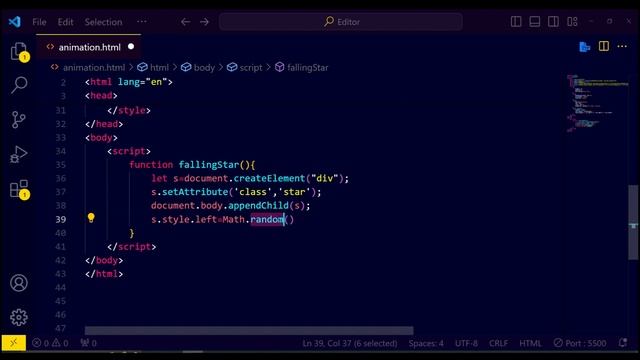Viewport: 640px width, 360px height.
Task: Click the blue preview icon in editor toolbar
Action: click(x=585, y=47)
